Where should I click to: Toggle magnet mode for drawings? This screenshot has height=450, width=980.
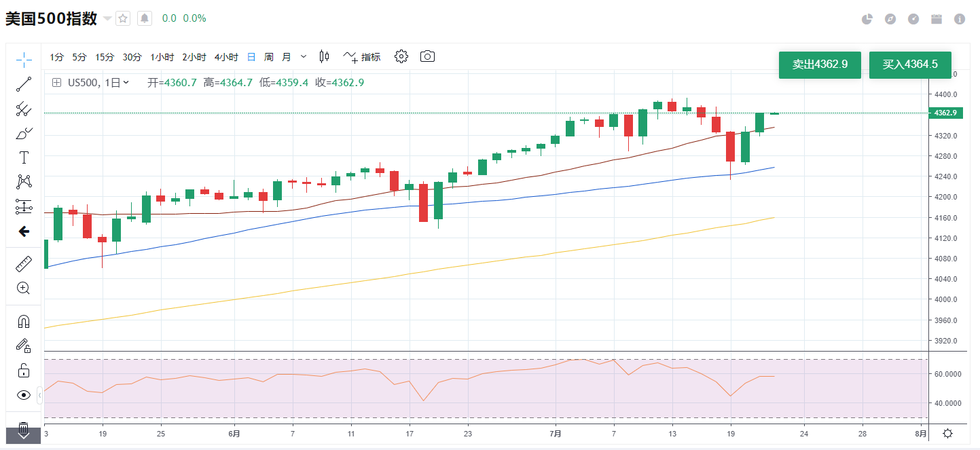click(x=24, y=322)
